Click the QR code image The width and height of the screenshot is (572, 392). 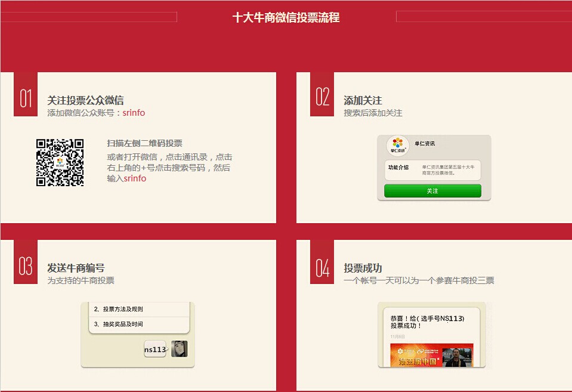tap(60, 163)
